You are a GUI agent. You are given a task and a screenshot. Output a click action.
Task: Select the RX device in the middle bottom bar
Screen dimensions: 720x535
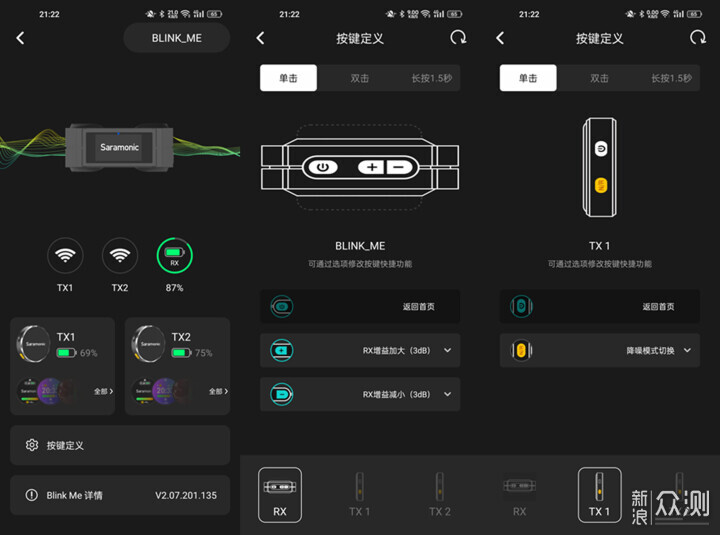tap(280, 495)
